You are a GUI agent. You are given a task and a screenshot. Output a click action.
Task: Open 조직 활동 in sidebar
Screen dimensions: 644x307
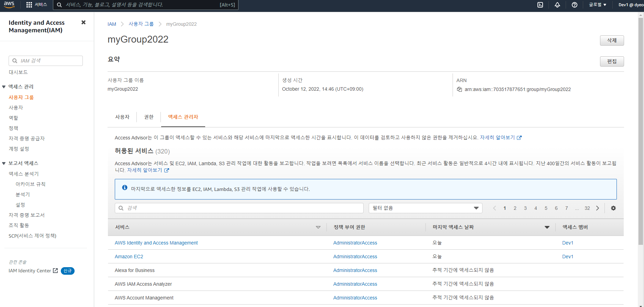coord(19,225)
